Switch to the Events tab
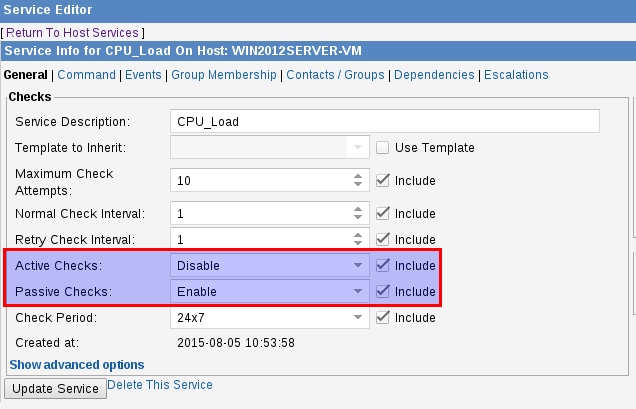Image resolution: width=636 pixels, height=409 pixels. (x=142, y=75)
